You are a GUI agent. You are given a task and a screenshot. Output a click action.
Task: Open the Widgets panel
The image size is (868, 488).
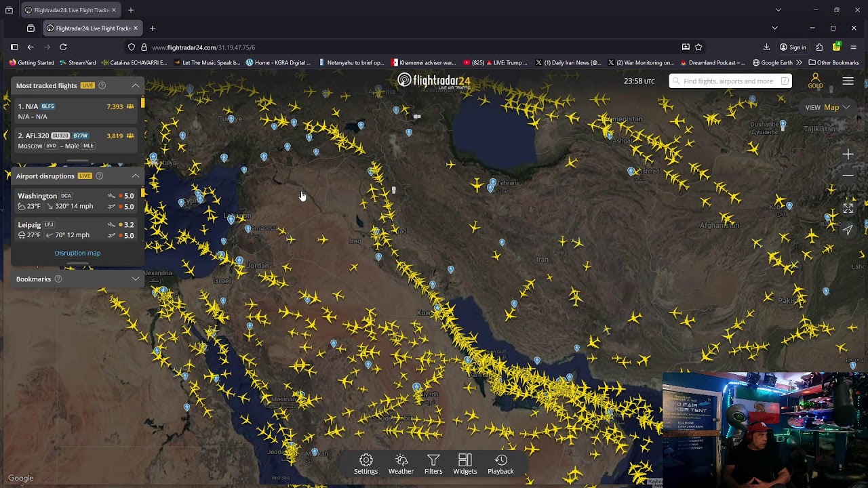(465, 464)
